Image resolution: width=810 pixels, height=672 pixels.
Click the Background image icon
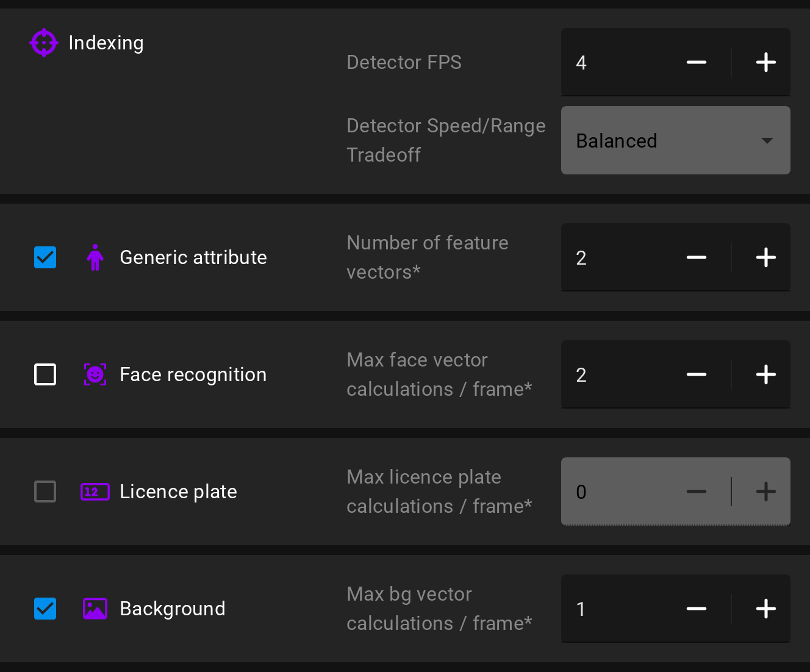pos(95,609)
